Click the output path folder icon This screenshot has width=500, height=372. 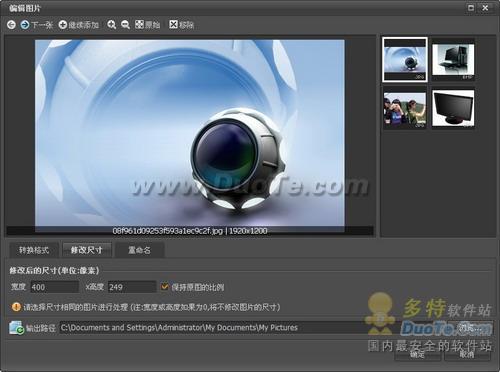(x=16, y=328)
